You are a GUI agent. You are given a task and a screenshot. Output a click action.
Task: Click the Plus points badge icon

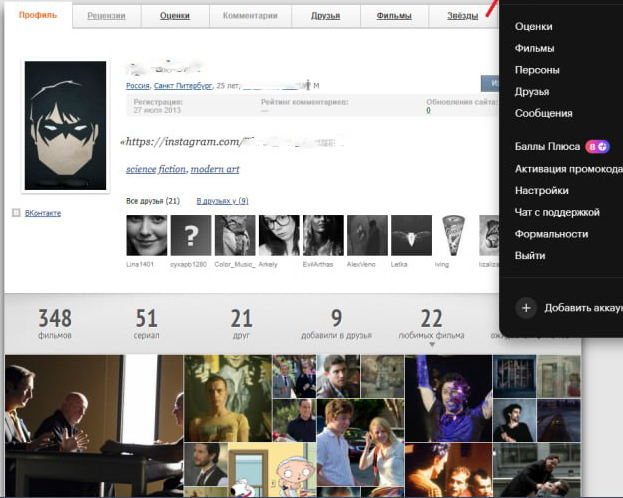pyautogui.click(x=597, y=146)
